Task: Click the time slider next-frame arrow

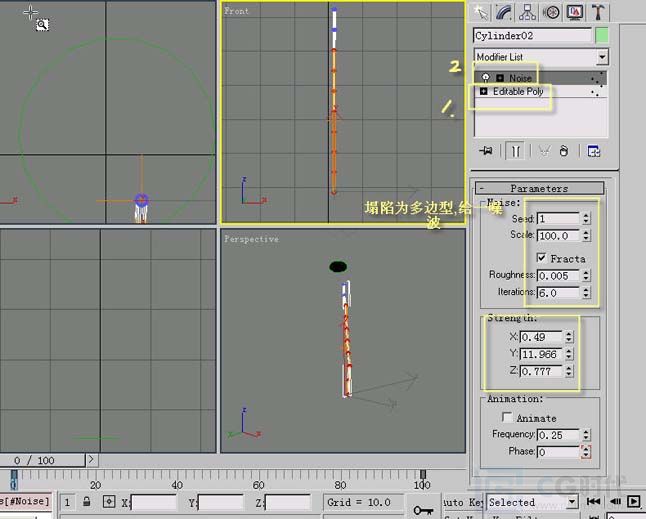Action: tap(91, 459)
